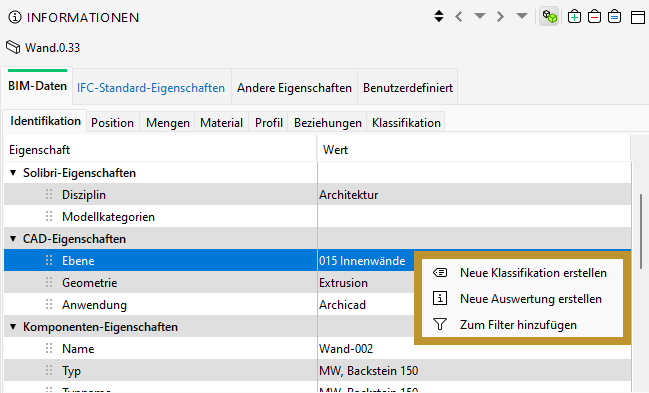The image size is (649, 393).
Task: Choose Neue Klassifikation erstellen
Action: coord(522,272)
